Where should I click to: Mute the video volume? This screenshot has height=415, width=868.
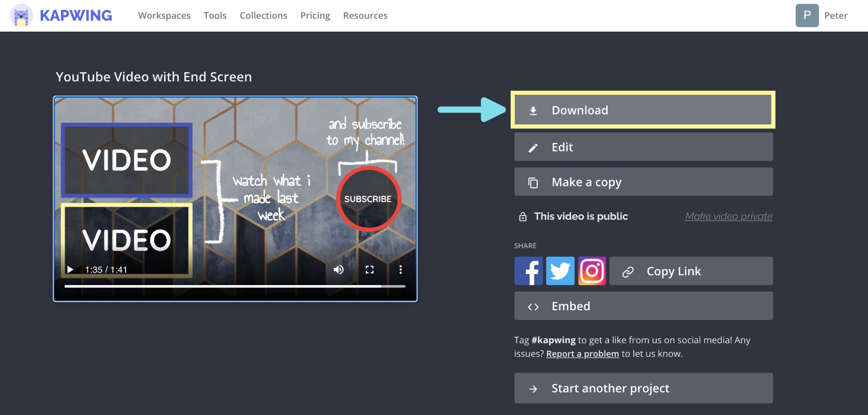338,270
